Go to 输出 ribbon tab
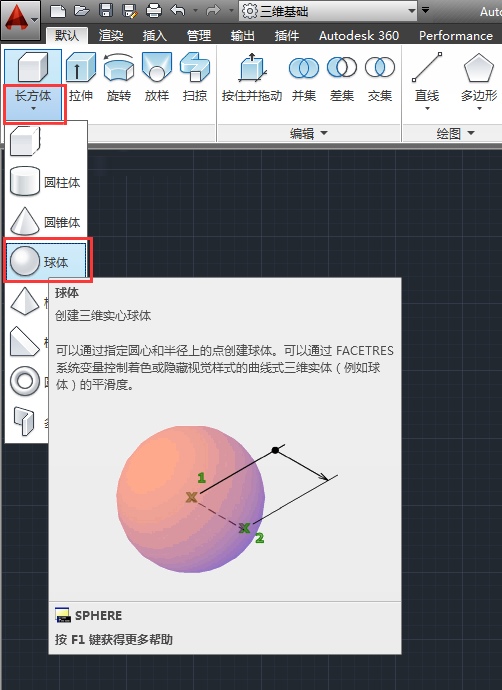Viewport: 502px width, 690px height. (243, 36)
